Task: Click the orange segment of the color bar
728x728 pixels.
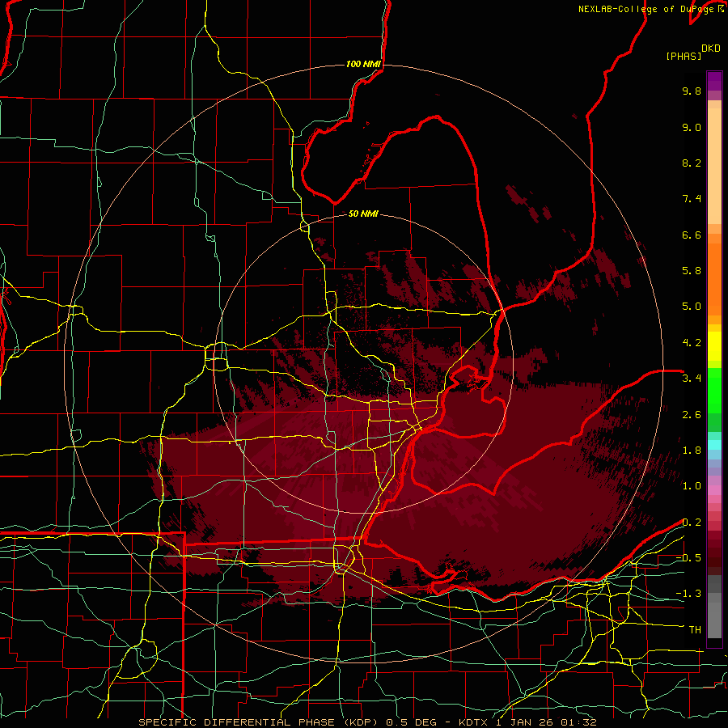Action: point(714,280)
